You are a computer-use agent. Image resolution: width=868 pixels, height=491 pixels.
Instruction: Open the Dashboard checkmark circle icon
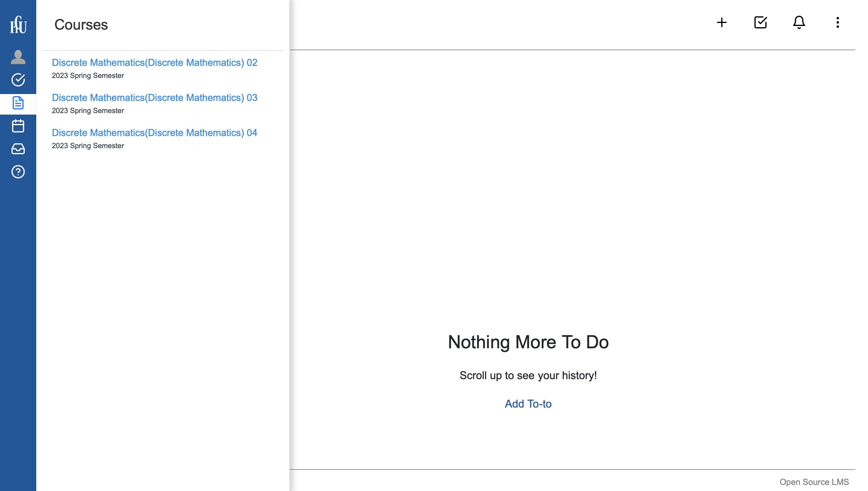18,80
